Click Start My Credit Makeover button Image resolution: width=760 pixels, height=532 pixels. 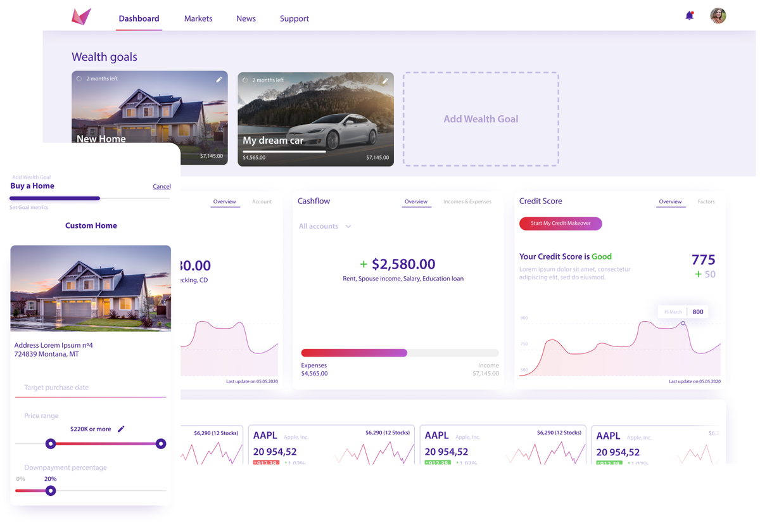click(560, 223)
